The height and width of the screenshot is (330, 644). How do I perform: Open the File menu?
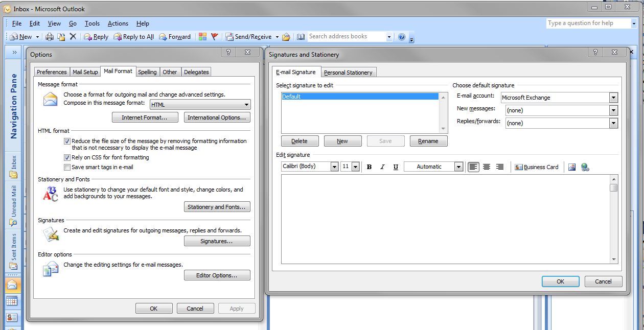(17, 23)
